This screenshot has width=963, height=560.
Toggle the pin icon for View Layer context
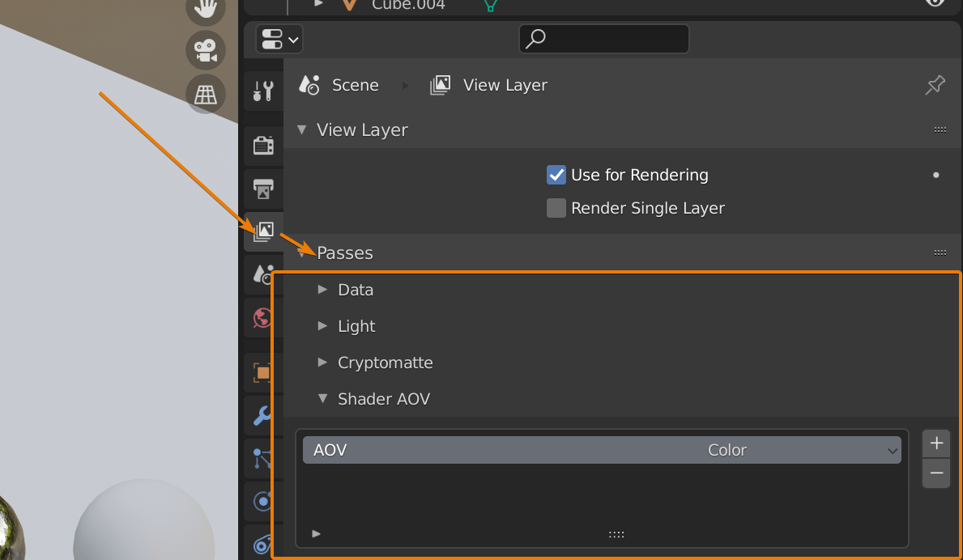[x=935, y=85]
